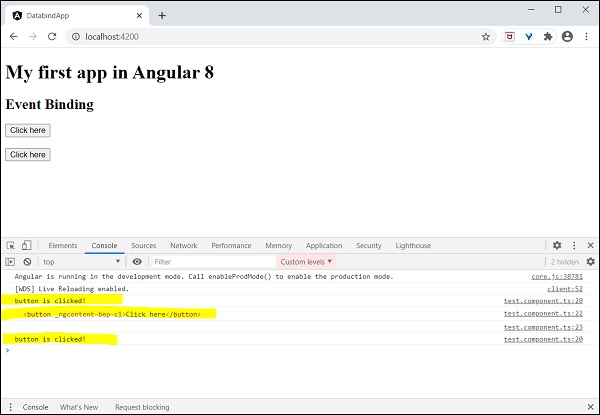Open the Network tab
600x415 pixels.
pyautogui.click(x=184, y=246)
